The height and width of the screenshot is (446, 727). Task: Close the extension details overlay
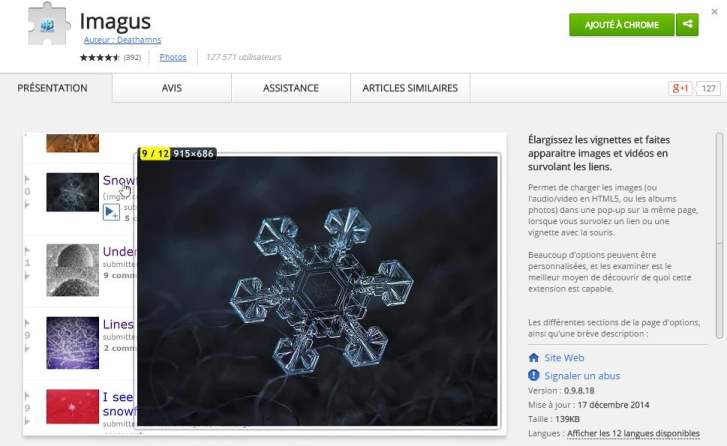(714, 12)
